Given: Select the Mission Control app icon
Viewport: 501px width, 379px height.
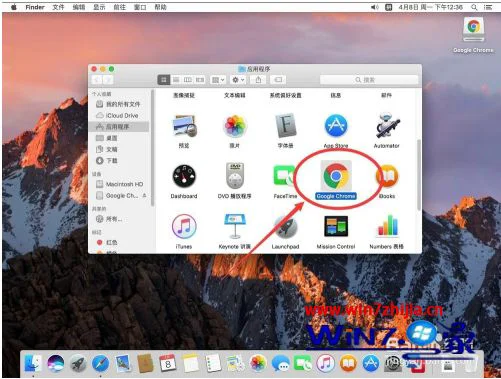Looking at the screenshot, I should click(x=336, y=226).
